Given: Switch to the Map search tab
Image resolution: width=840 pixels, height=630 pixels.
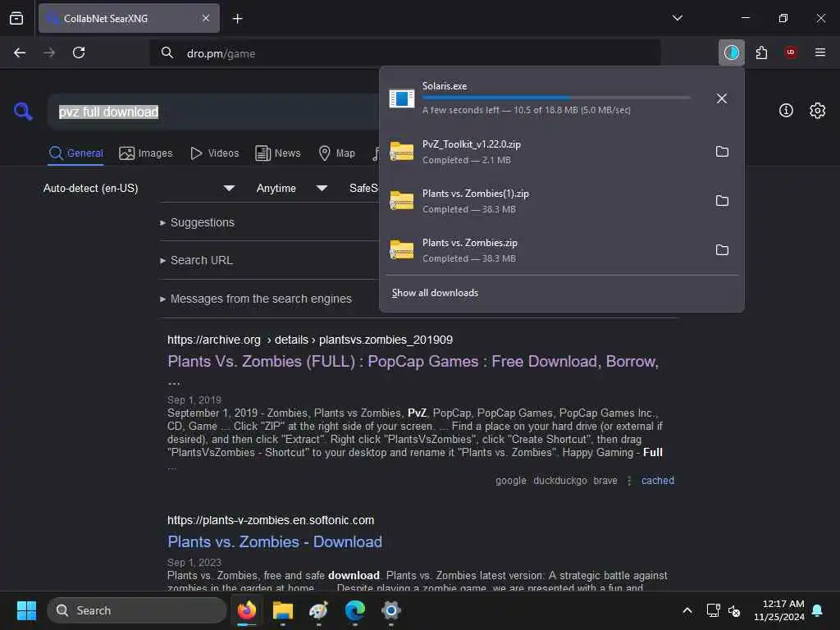Looking at the screenshot, I should point(336,153).
